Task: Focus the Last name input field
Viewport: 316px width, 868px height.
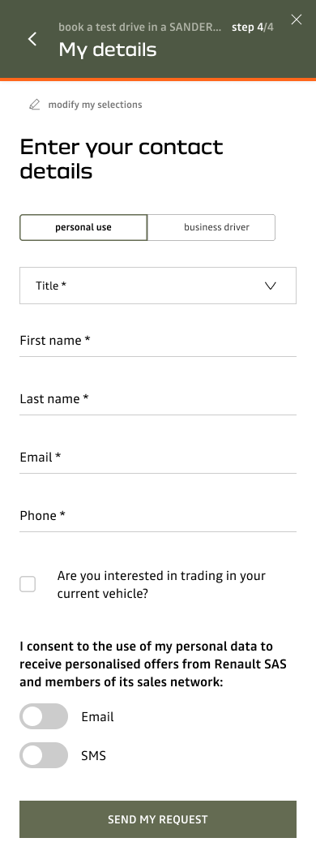Action: point(158,399)
